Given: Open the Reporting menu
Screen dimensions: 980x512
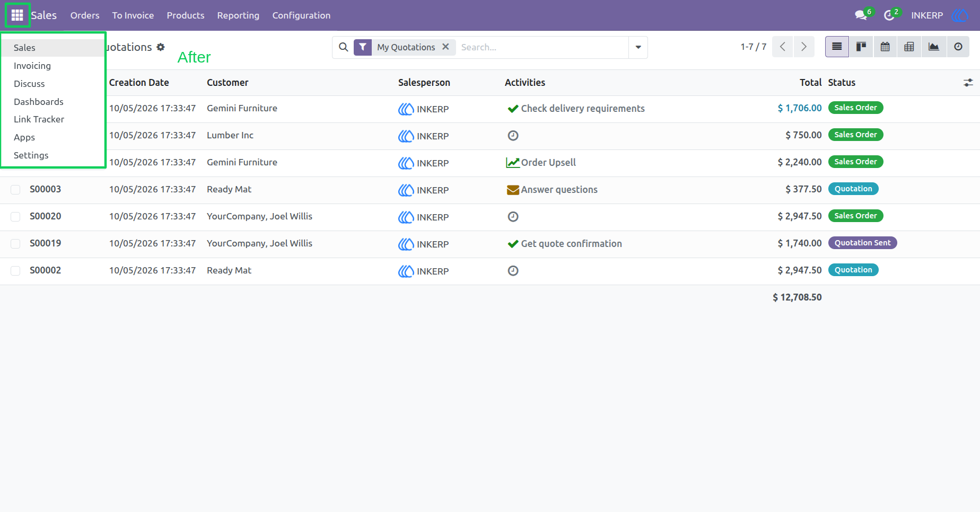Looking at the screenshot, I should pyautogui.click(x=238, y=15).
